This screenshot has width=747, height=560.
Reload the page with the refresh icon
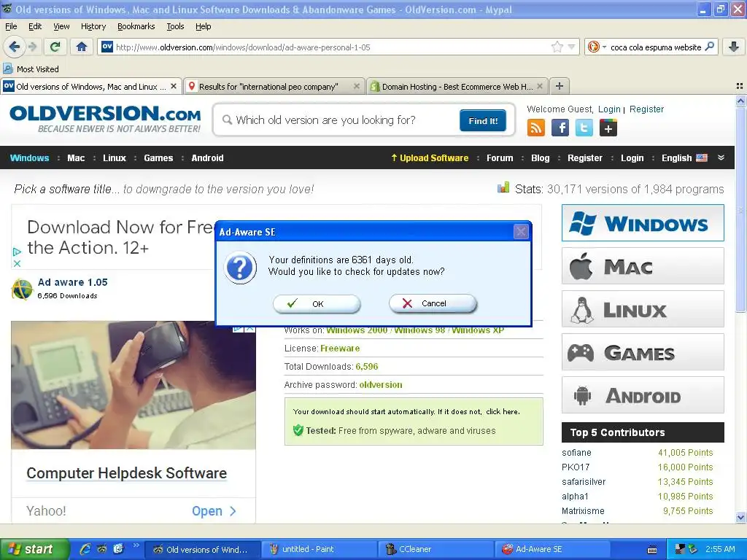click(x=55, y=47)
